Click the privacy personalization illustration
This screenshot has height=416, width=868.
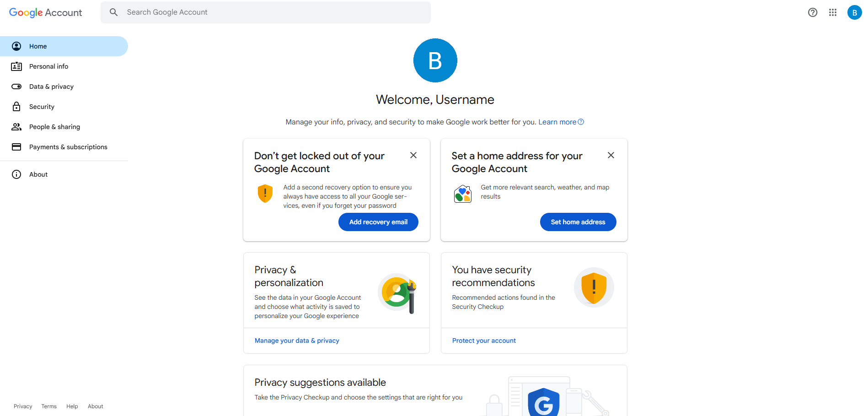pyautogui.click(x=398, y=292)
